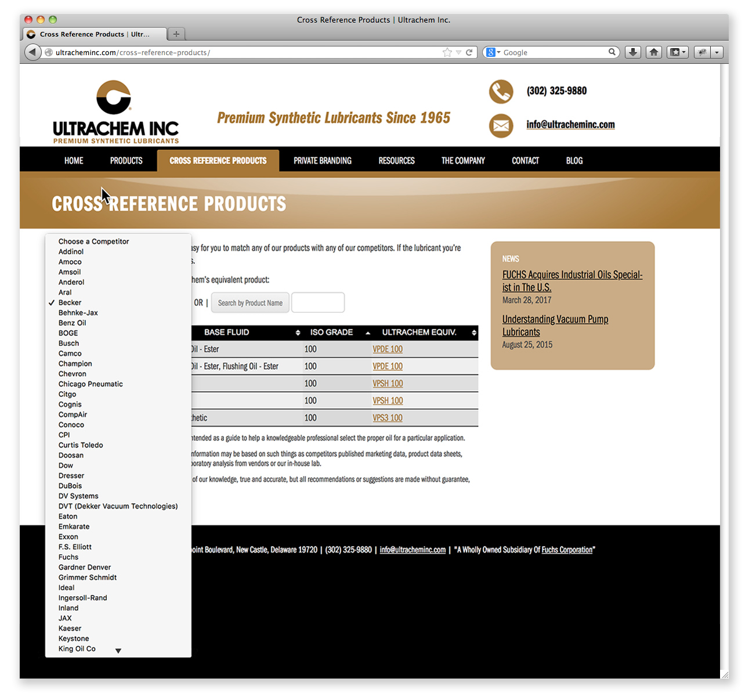The width and height of the screenshot is (745, 700).
Task: Click the Search by Product Name field
Action: (x=250, y=303)
